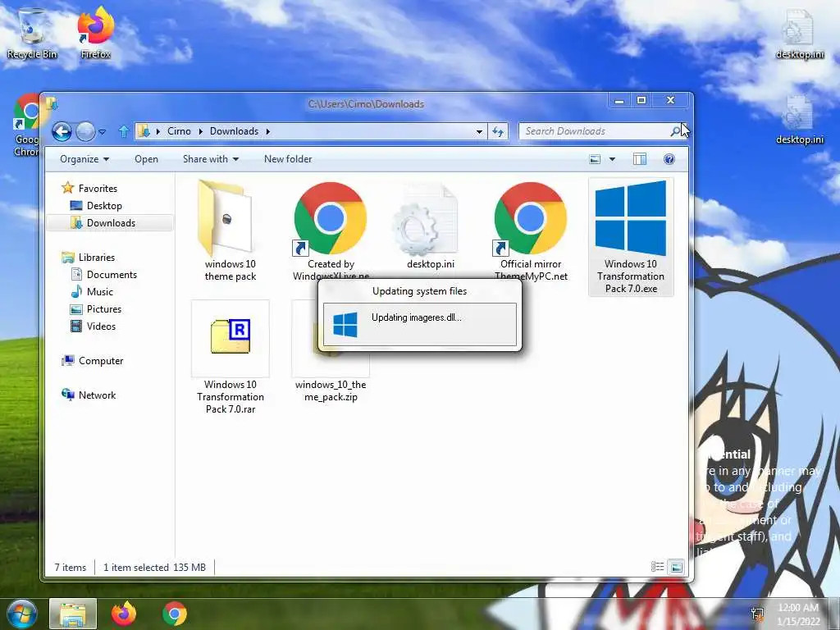Image resolution: width=840 pixels, height=630 pixels.
Task: Open Chrome from the taskbar
Action: 175,614
